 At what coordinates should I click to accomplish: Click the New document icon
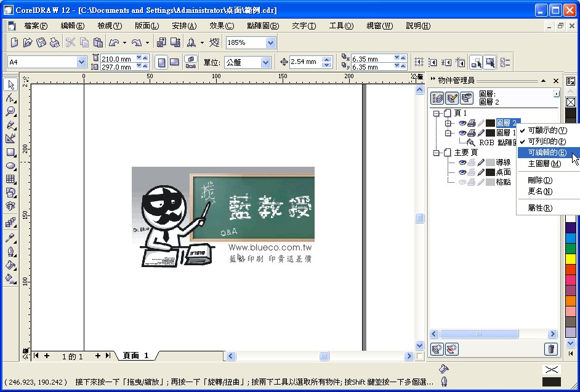(14, 42)
